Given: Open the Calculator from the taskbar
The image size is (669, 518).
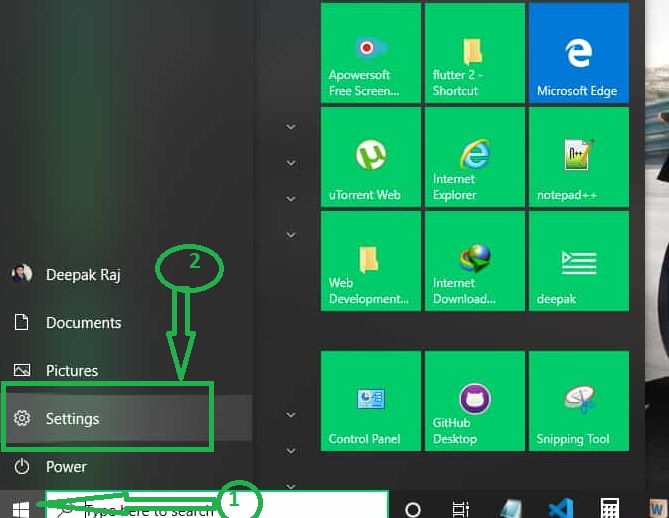Looking at the screenshot, I should (609, 508).
